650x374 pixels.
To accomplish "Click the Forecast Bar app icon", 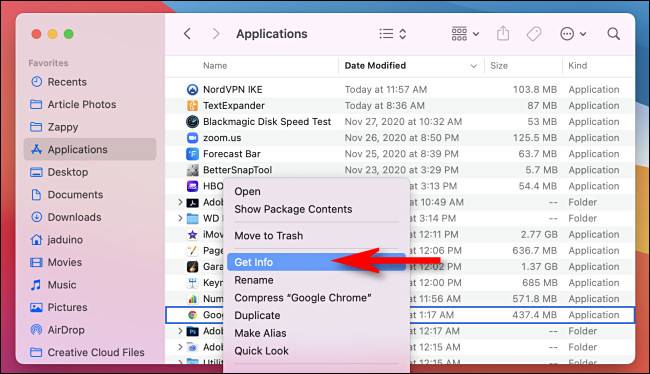I will tap(192, 154).
